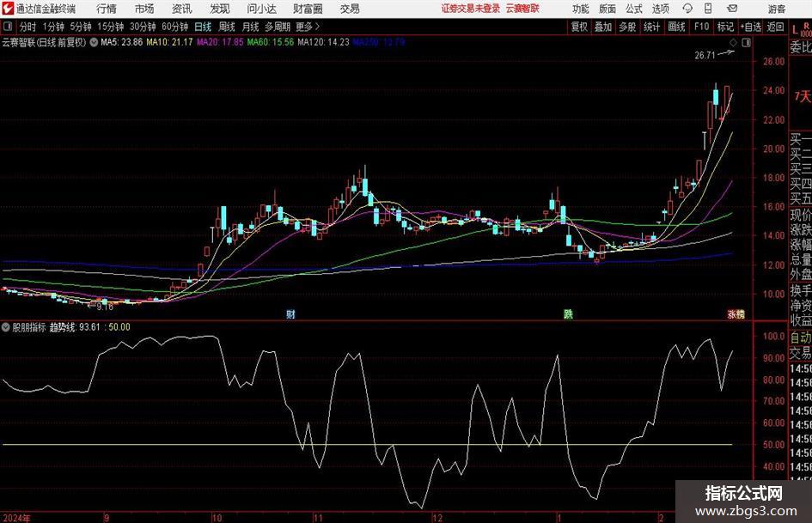Click the MA120: 14.23 indicator label
The height and width of the screenshot is (523, 812).
(x=324, y=42)
